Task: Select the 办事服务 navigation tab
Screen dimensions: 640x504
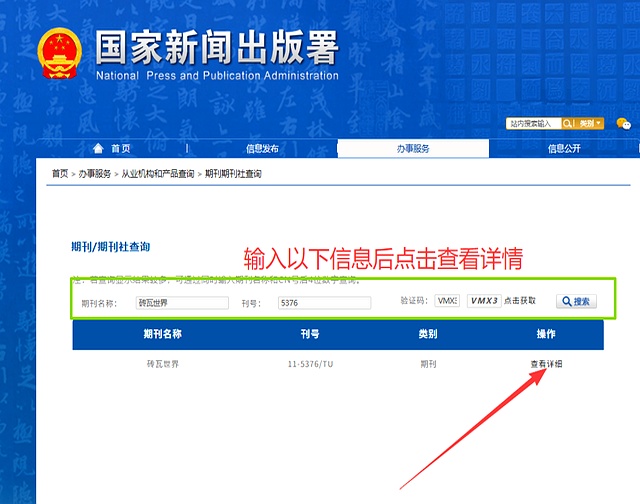Action: click(413, 149)
